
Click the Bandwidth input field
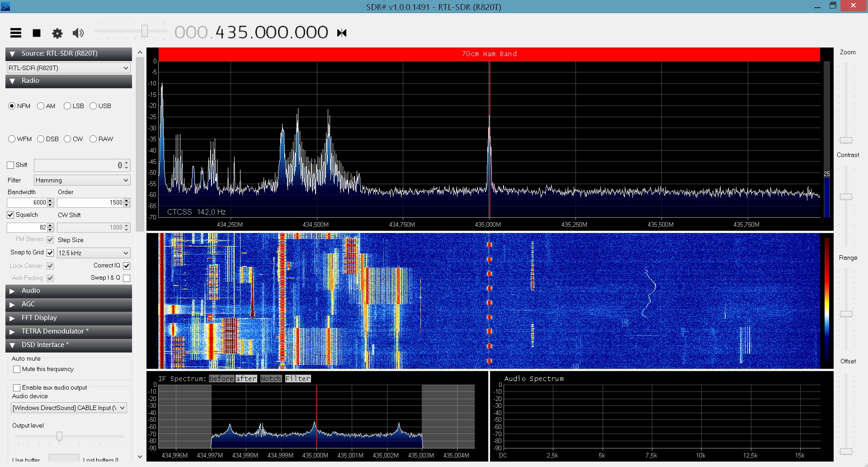[x=27, y=202]
